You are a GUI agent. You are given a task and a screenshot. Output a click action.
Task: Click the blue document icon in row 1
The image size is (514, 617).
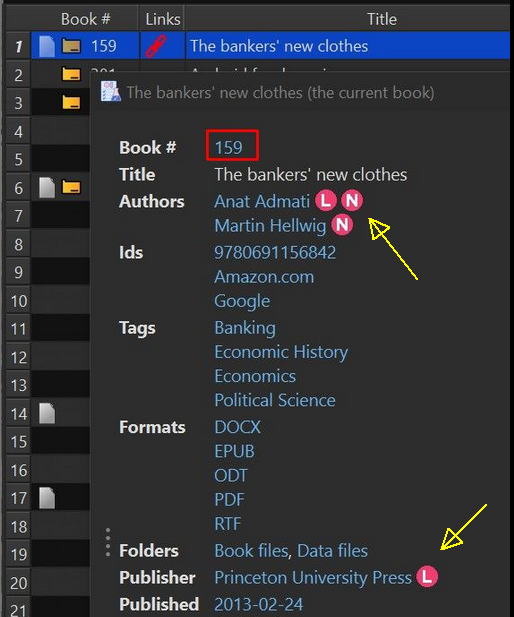[x=47, y=46]
